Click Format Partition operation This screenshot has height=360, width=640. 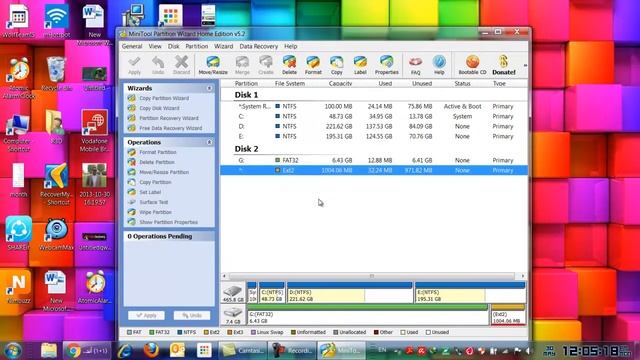(158, 152)
